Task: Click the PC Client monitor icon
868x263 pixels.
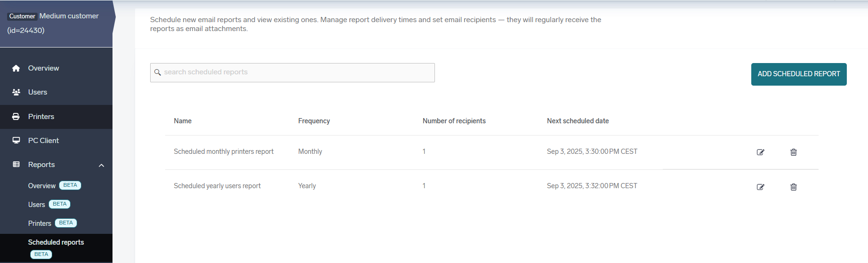Action: pyautogui.click(x=16, y=141)
